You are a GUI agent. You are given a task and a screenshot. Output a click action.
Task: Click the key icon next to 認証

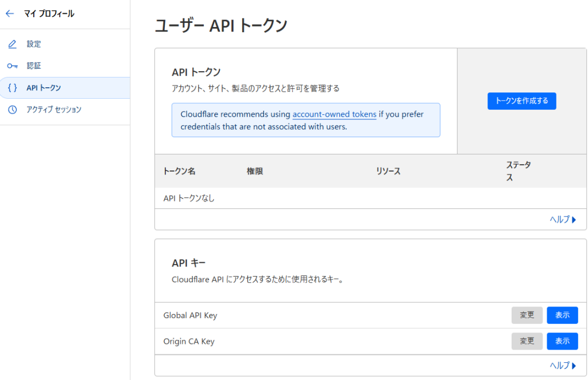click(x=13, y=66)
